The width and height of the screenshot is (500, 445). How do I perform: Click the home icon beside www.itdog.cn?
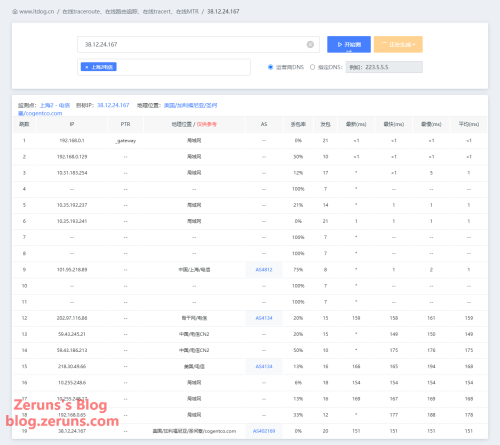coord(15,12)
